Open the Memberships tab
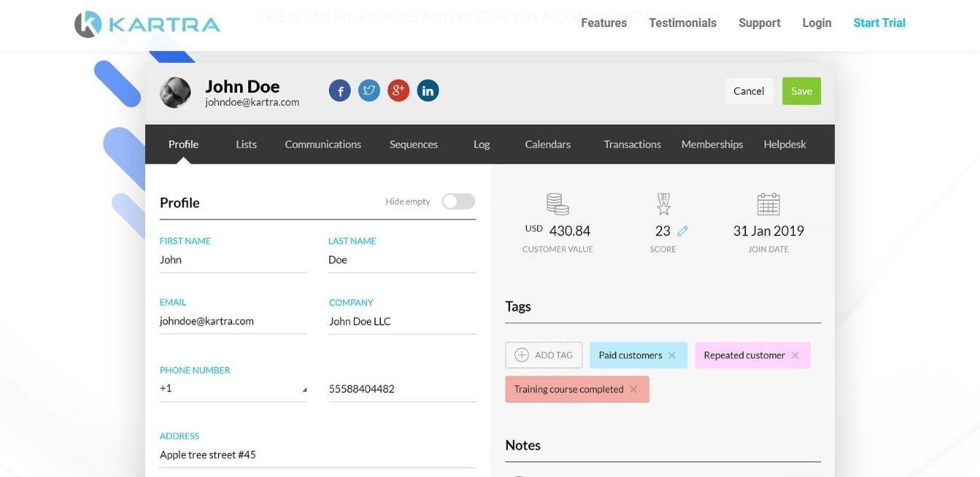The image size is (980, 477). (x=712, y=144)
